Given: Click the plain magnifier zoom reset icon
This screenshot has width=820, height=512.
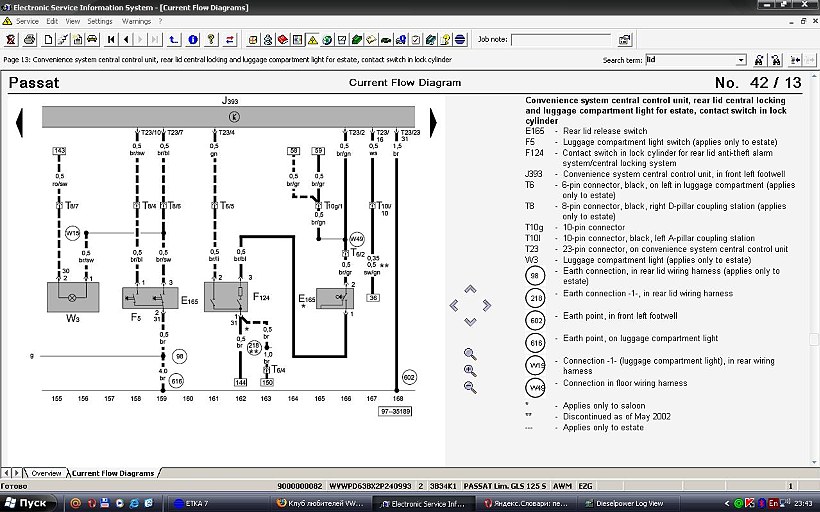Looking at the screenshot, I should coord(470,354).
